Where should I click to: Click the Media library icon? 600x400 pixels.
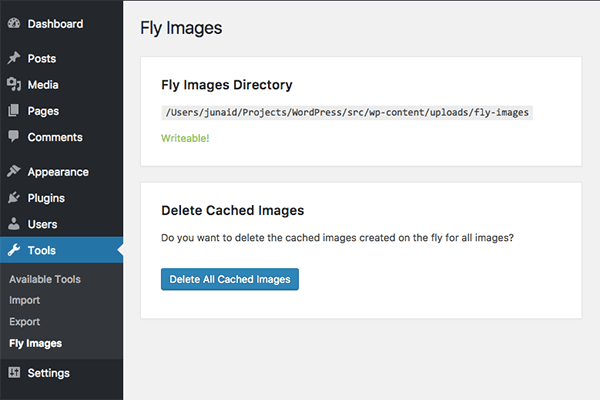pos(14,84)
